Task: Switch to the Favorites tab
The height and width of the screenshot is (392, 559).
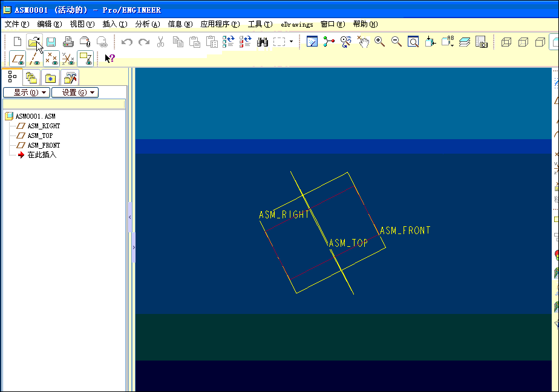Action: (51, 77)
